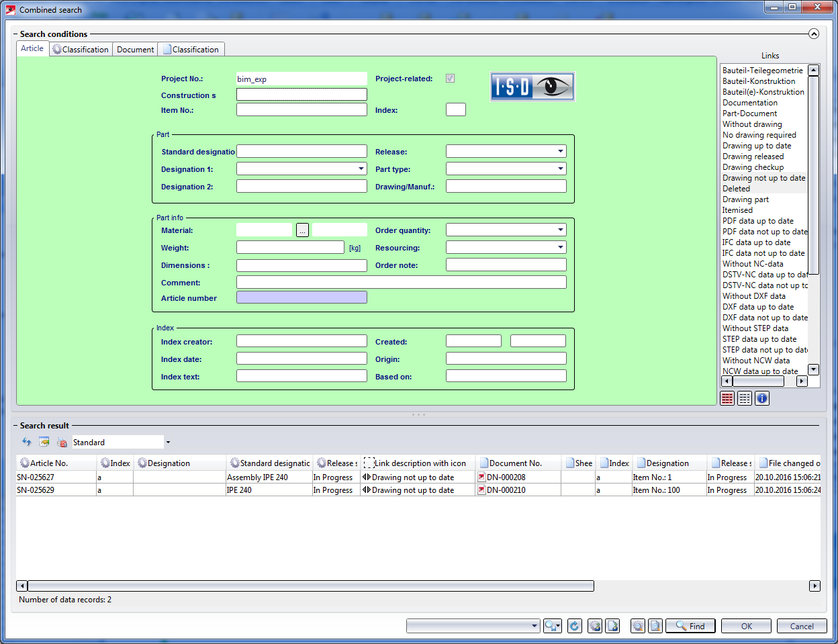This screenshot has width=838, height=644.
Task: Click the Article No. column header
Action: tap(57, 463)
